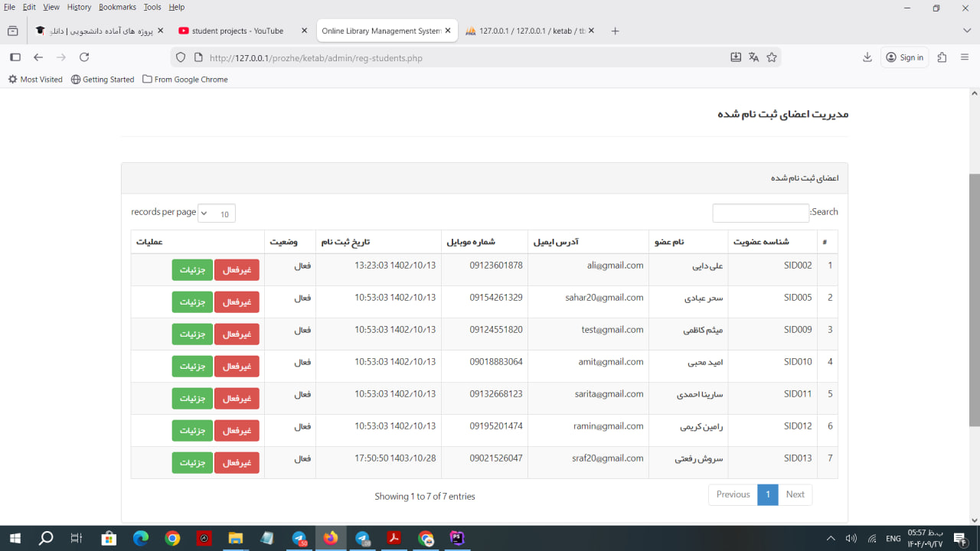Viewport: 980px width, 551px height.
Task: Switch to student projects YouTube tab
Action: coord(237,31)
